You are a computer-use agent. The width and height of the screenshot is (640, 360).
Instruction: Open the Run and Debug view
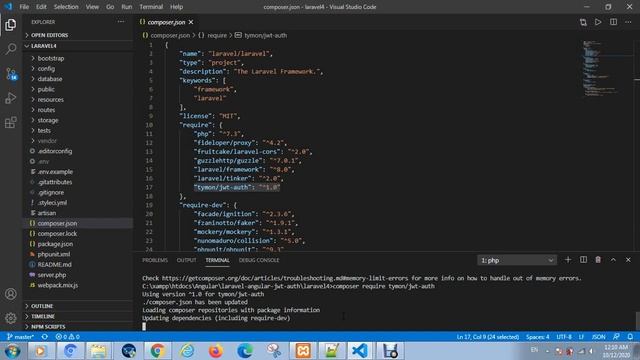[11, 98]
